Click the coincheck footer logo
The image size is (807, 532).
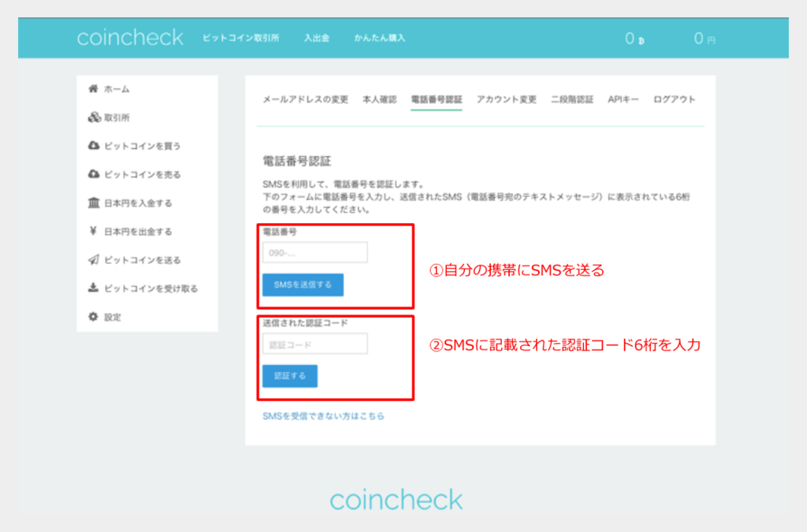click(396, 500)
